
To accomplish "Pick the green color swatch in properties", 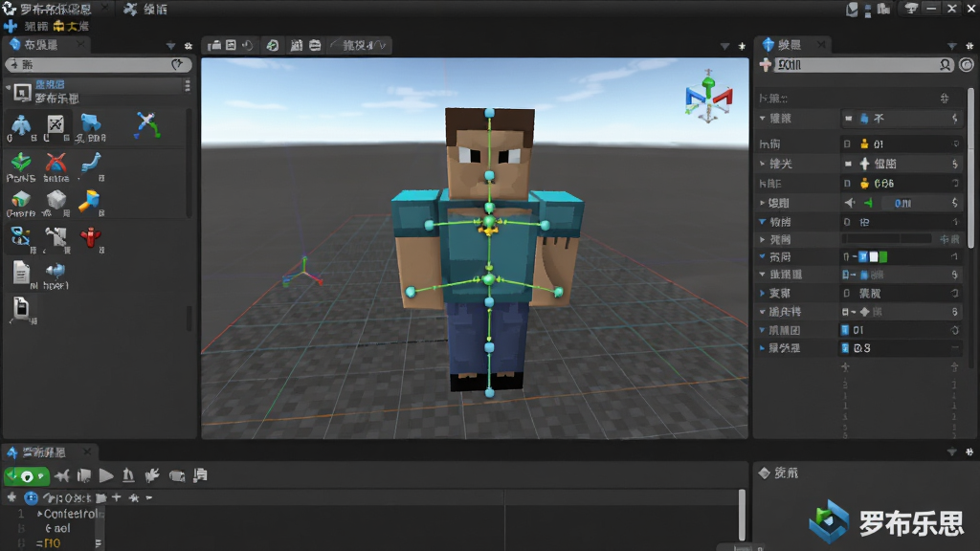I will 883,256.
